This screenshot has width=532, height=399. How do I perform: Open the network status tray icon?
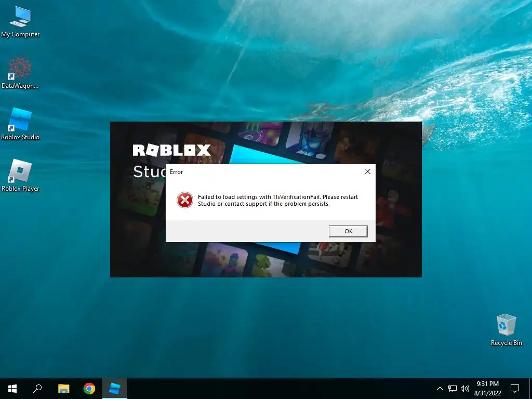453,389
